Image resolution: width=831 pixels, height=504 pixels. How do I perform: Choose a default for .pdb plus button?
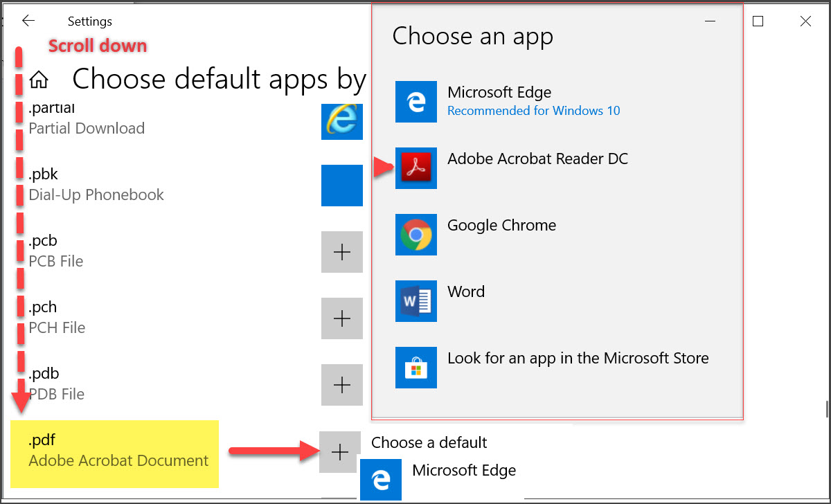click(x=342, y=385)
